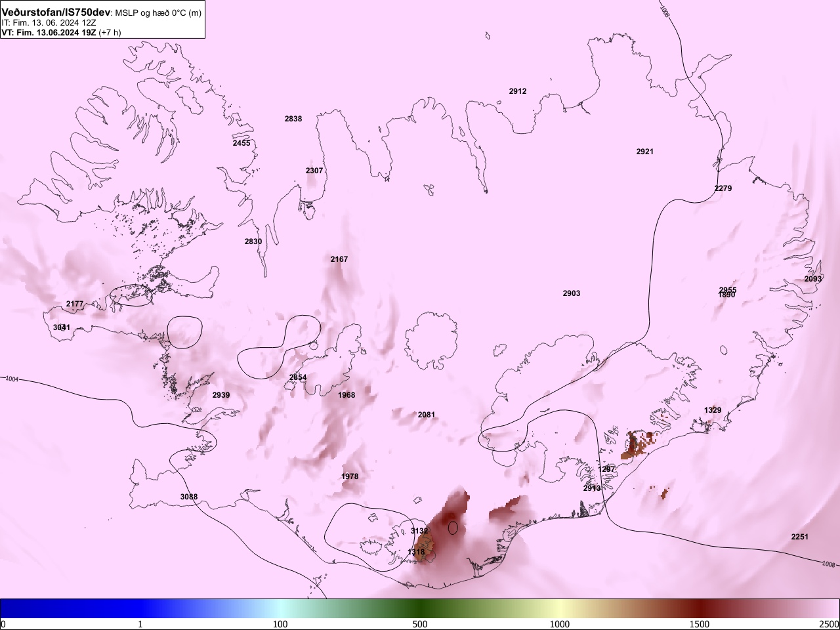Click the 2307 height label

(x=314, y=171)
